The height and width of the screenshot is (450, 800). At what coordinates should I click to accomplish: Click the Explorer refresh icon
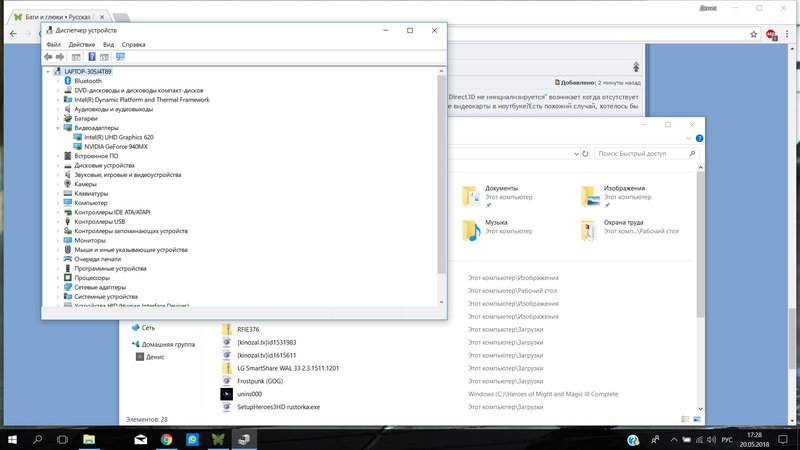[x=586, y=153]
